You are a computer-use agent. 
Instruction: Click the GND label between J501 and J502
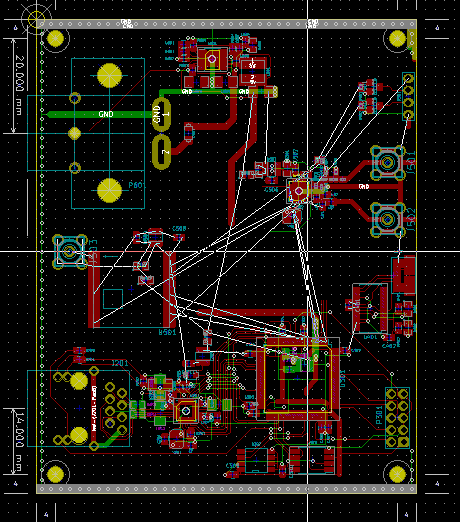364,186
